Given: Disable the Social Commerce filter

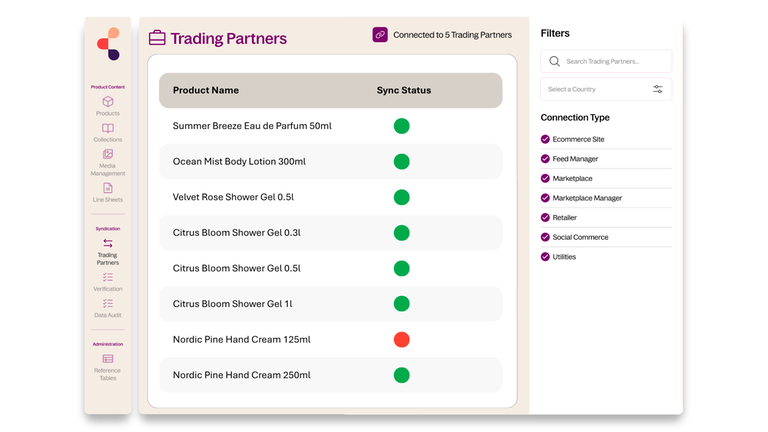Looking at the screenshot, I should coord(545,237).
